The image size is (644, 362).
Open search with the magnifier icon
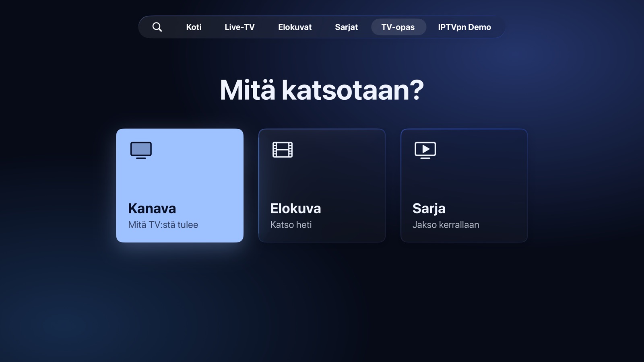tap(157, 27)
